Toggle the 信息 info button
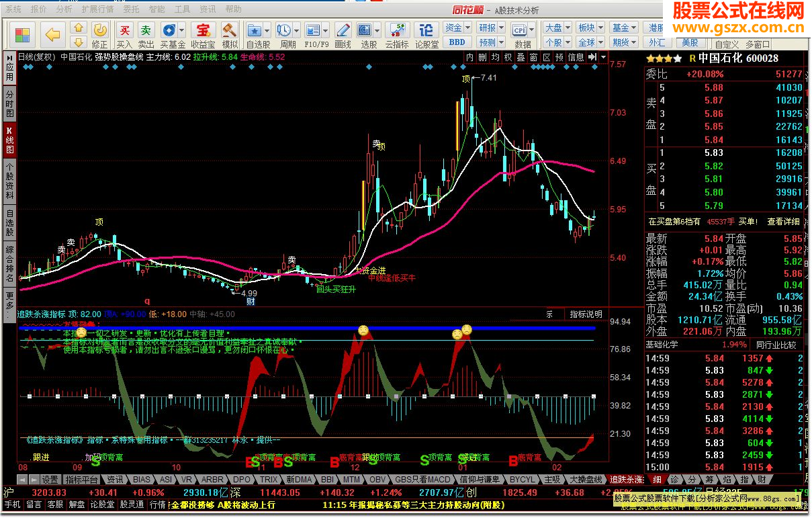Screen dimensions: 812x518 coord(576,58)
